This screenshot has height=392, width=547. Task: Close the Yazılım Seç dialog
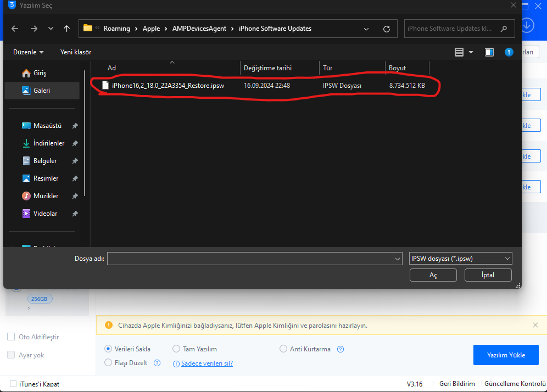[513, 5]
